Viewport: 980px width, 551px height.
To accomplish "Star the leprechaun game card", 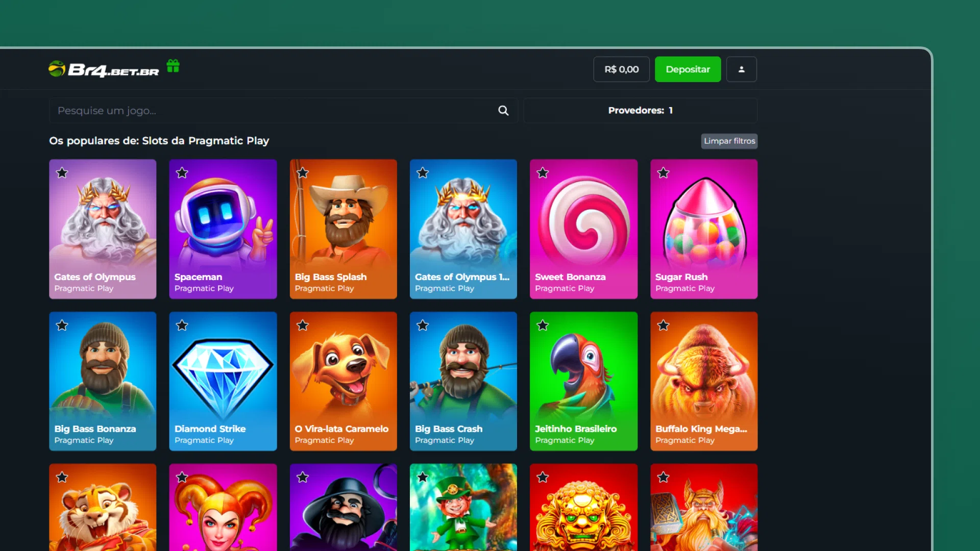I will tap(423, 478).
